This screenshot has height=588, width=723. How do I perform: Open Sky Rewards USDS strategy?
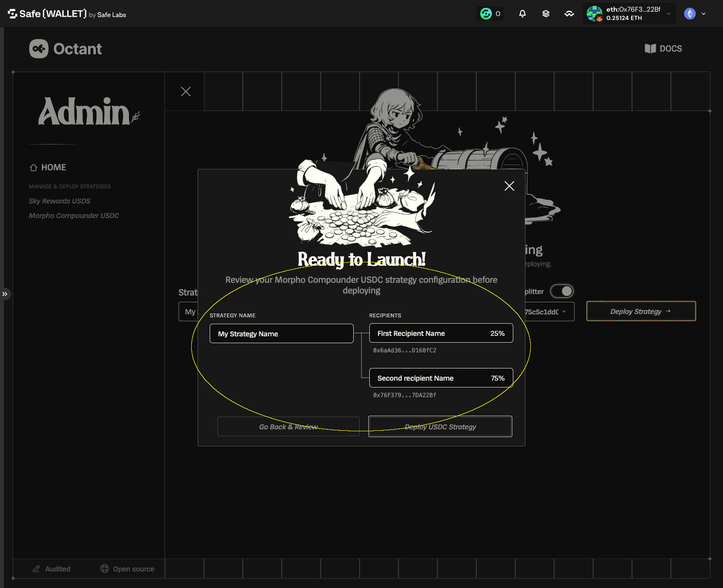(59, 201)
